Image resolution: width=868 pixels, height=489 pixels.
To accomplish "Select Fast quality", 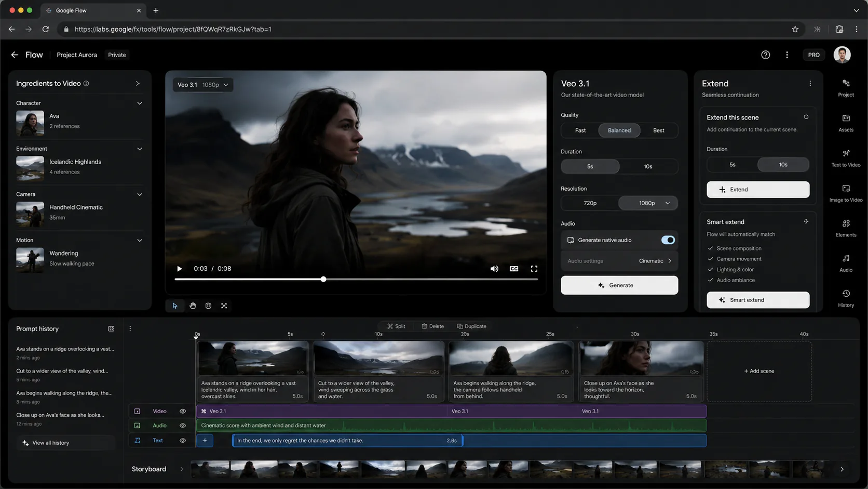I will coord(580,130).
